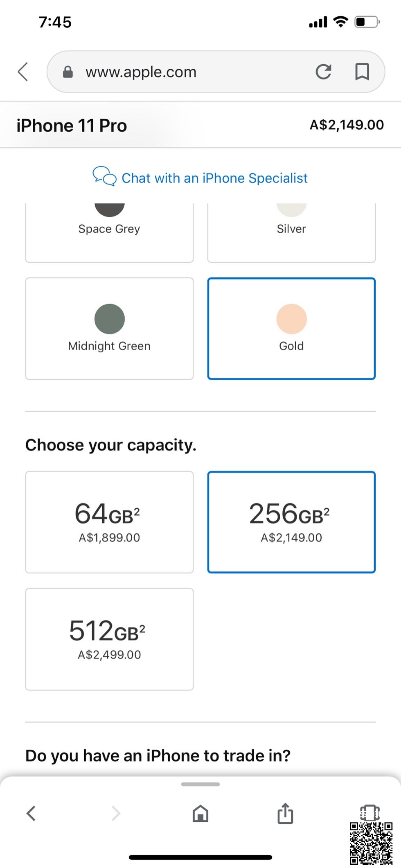Go back using bottom toolbar arrow
The width and height of the screenshot is (401, 868).
pyautogui.click(x=31, y=813)
